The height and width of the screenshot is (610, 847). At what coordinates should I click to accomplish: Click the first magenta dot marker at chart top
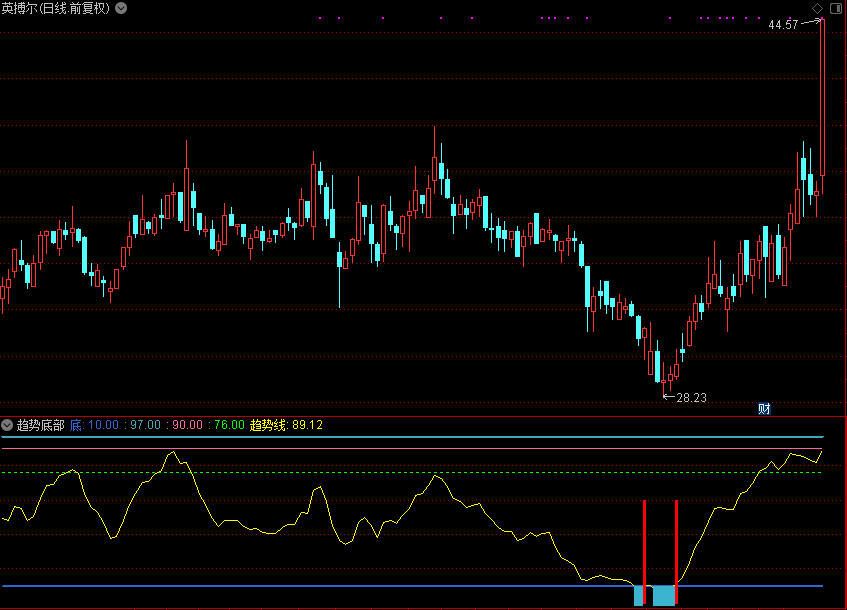(320, 18)
